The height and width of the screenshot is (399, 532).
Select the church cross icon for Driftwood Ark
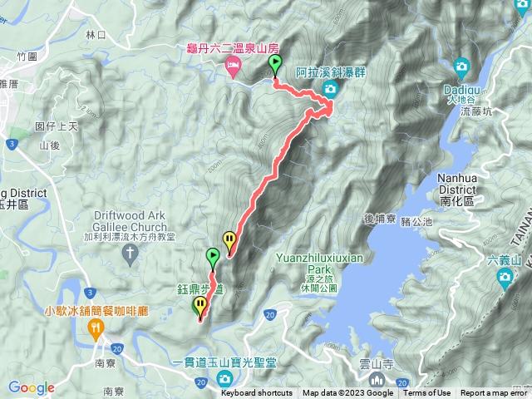tap(130, 254)
